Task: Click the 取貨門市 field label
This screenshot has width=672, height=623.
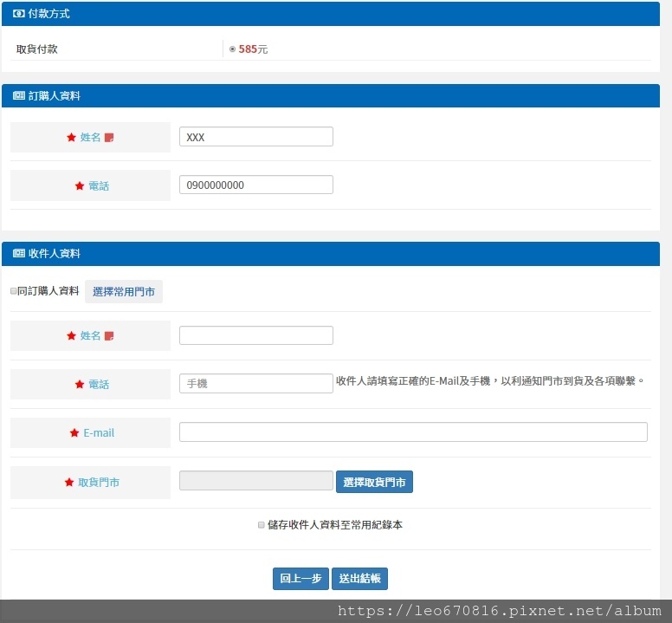Action: pyautogui.click(x=99, y=483)
